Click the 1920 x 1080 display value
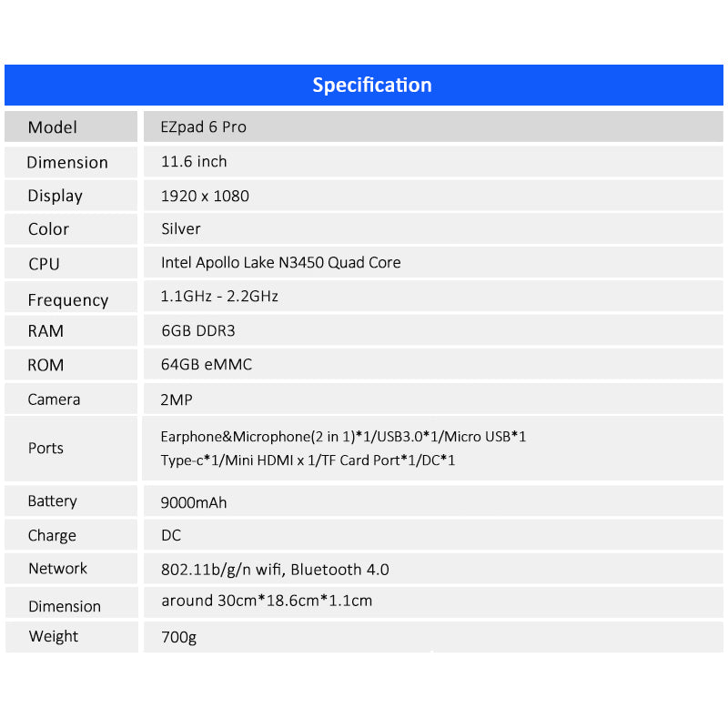The height and width of the screenshot is (728, 728). (x=205, y=196)
